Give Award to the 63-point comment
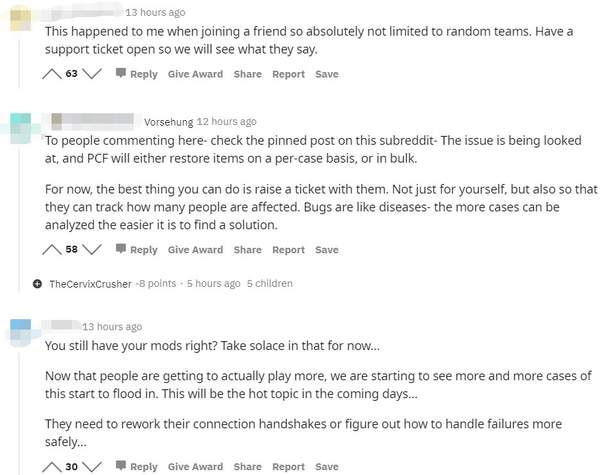Screen dimensions: 600x475 tap(195, 74)
